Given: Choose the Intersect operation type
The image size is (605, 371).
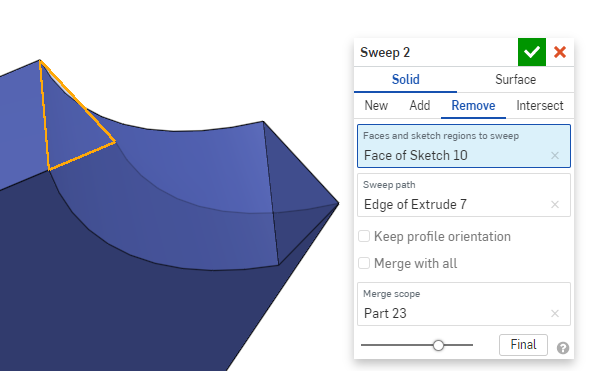Looking at the screenshot, I should (540, 105).
